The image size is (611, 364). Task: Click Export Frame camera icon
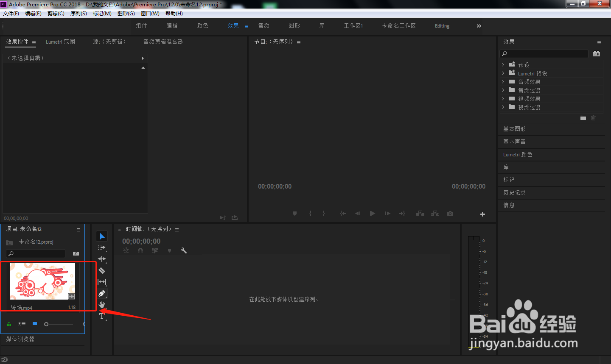(450, 214)
